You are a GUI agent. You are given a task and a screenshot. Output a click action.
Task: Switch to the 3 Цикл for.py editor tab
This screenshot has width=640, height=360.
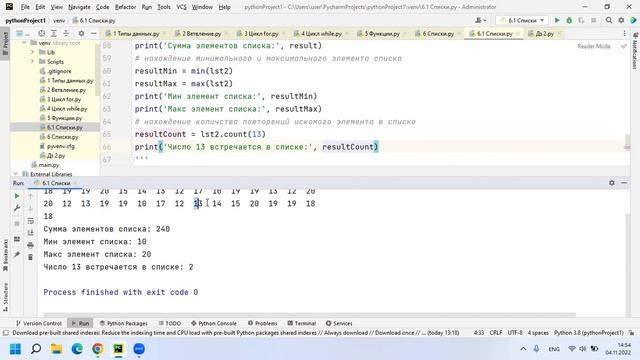(261, 33)
